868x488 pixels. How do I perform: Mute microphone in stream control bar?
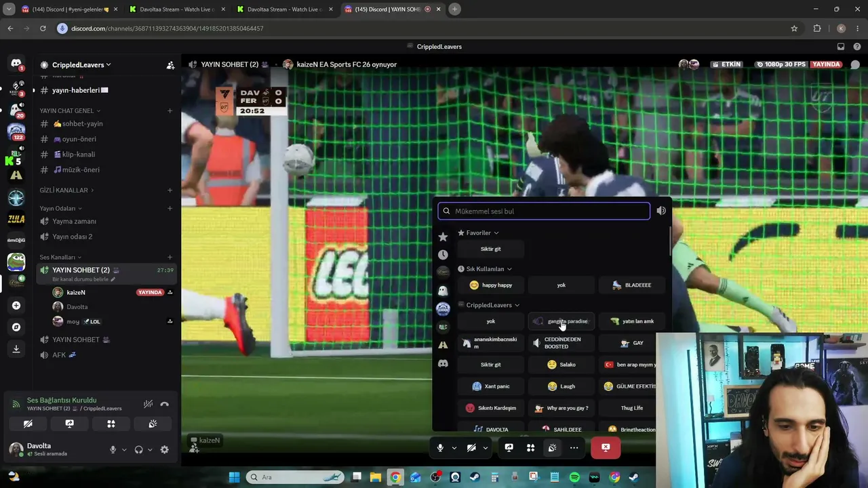tap(440, 447)
